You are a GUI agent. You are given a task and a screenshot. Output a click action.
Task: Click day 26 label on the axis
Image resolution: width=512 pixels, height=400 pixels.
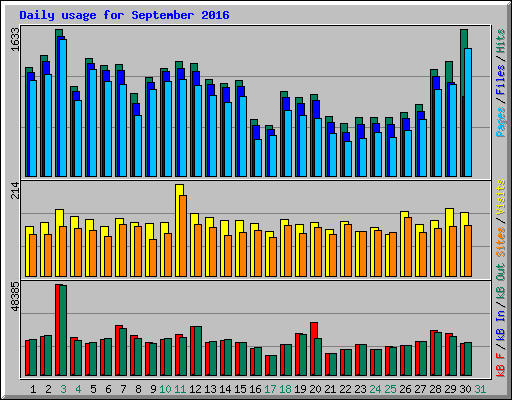coord(405,389)
